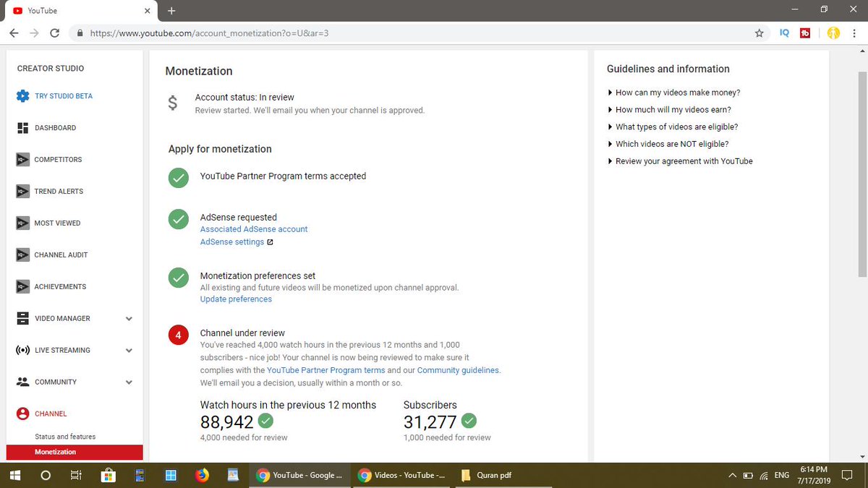
Task: Click the Dashboard grid icon
Action: (x=22, y=128)
